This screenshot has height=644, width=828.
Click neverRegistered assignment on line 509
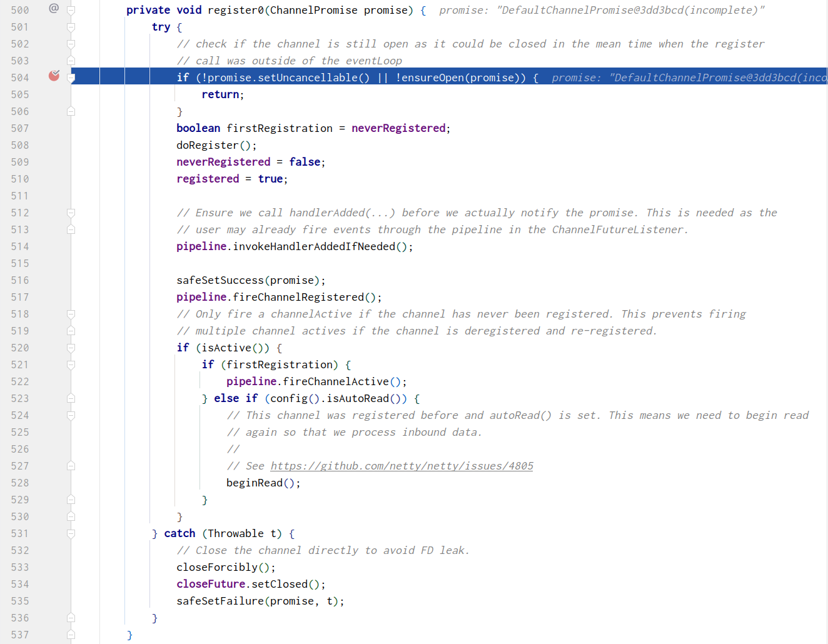223,162
